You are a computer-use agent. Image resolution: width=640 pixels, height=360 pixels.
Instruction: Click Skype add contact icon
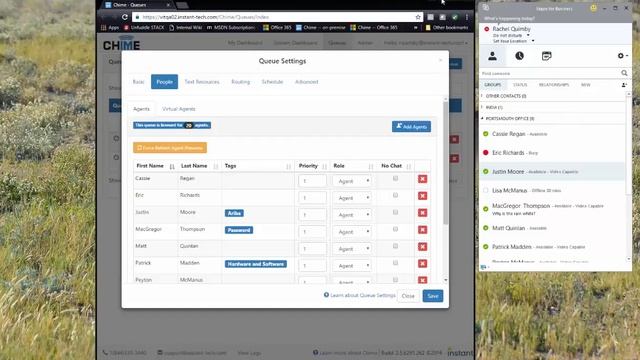click(624, 85)
